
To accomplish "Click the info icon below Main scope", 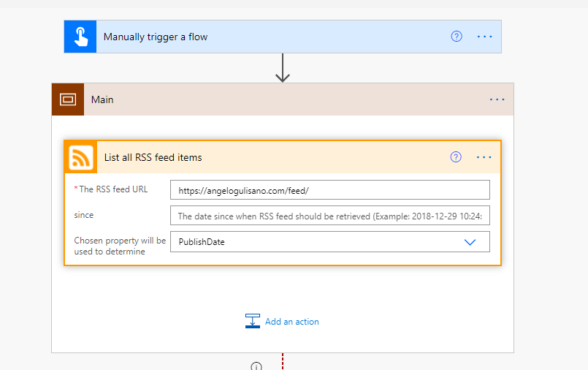I will click(256, 367).
